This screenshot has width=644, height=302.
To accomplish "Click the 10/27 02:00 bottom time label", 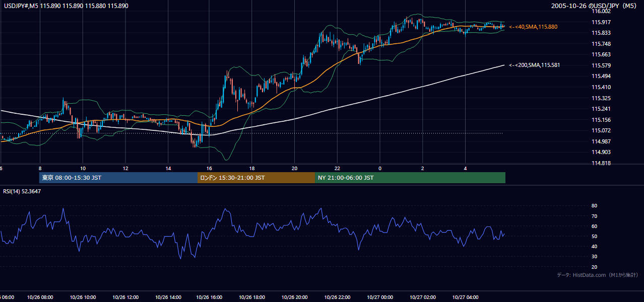I will point(423,297).
